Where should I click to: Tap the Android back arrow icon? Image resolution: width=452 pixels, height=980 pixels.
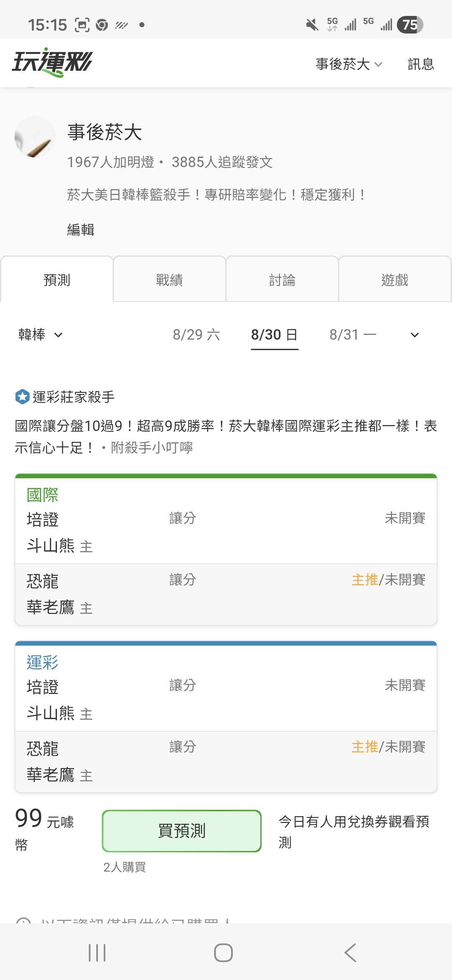point(350,953)
